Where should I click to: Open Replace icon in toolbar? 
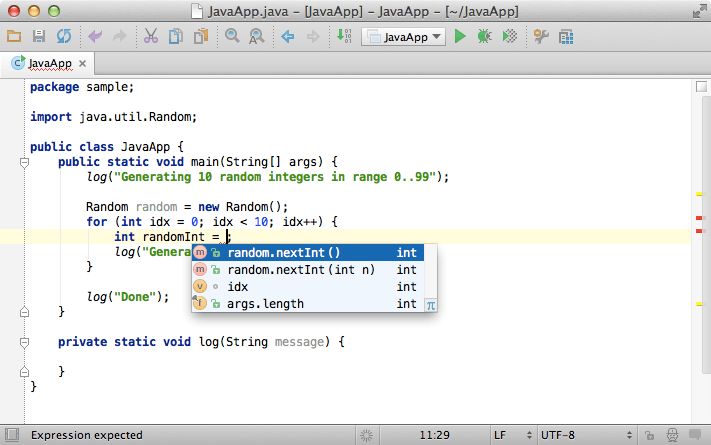point(257,36)
